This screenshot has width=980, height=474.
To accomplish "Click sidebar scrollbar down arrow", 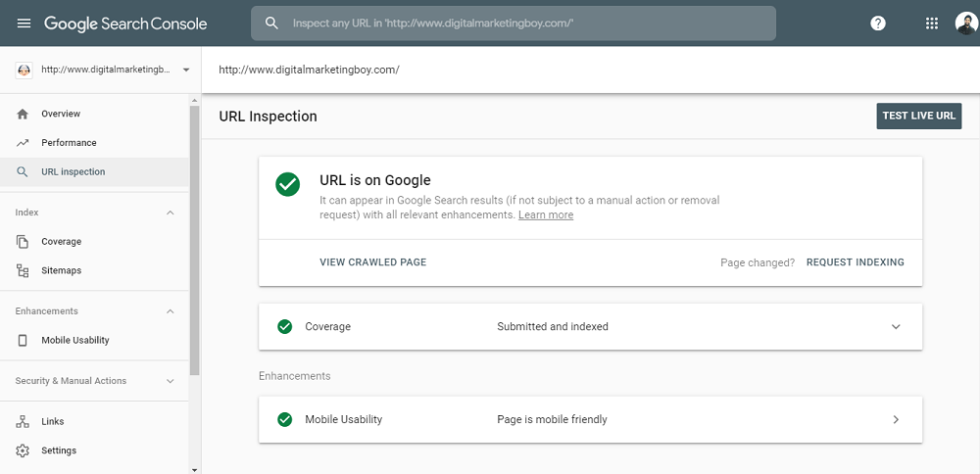I will click(194, 469).
